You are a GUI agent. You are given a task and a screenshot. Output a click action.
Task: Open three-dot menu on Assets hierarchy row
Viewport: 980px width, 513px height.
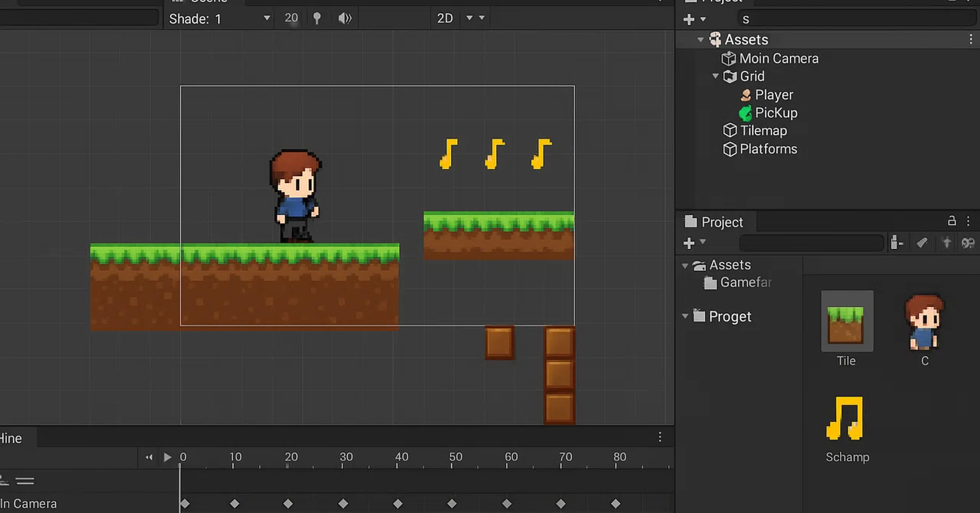click(971, 40)
